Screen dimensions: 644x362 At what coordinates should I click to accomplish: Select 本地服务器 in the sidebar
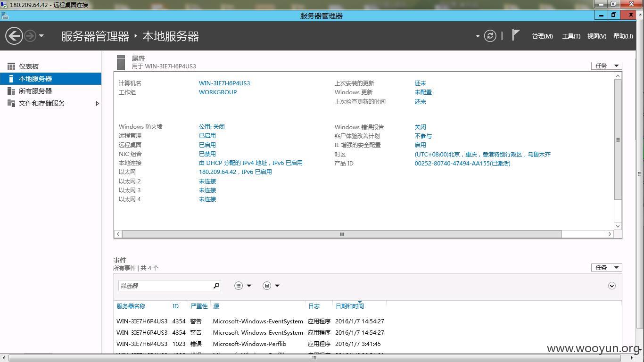50,79
